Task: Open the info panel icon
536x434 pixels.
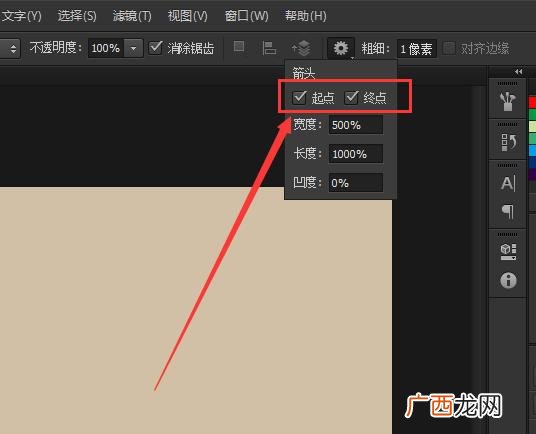Action: (x=508, y=280)
